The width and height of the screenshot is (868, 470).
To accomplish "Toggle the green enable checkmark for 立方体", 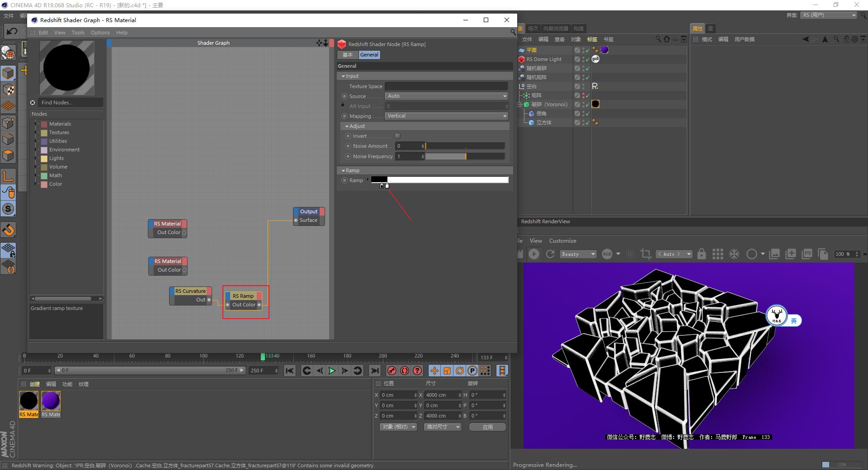I will [587, 122].
